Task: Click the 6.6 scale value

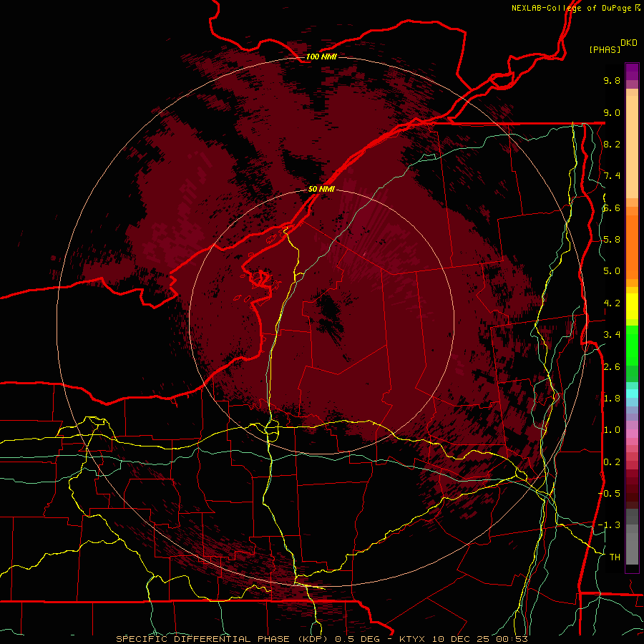Action: click(x=612, y=208)
